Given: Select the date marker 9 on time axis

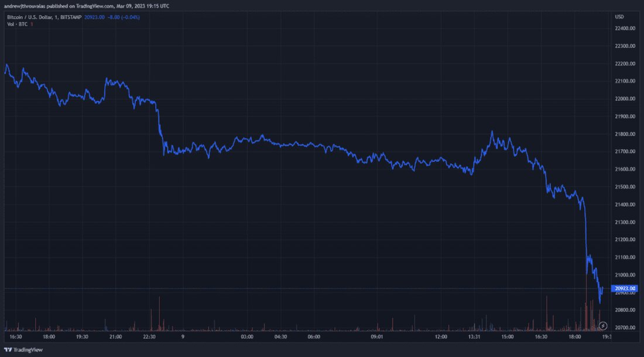Looking at the screenshot, I should [183, 337].
